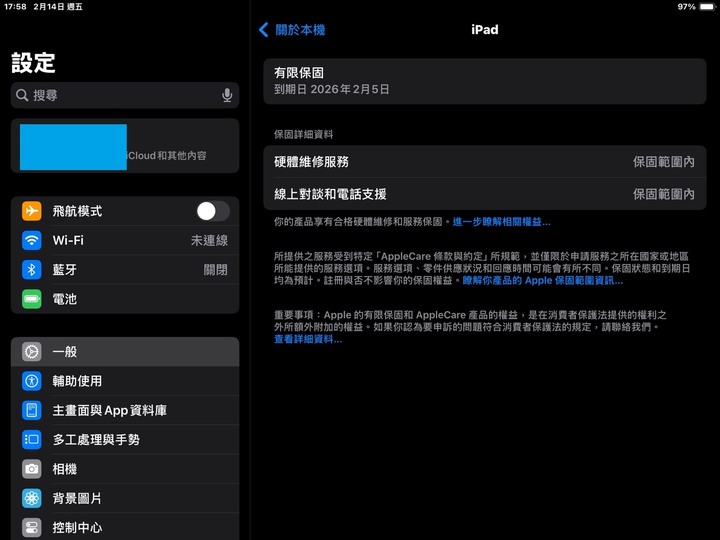Tap 保固範圍內 beside 線上對談和電話支援

pyautogui.click(x=664, y=194)
